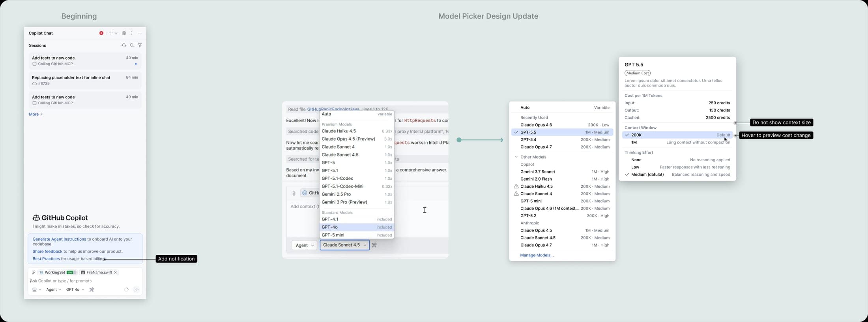Click the Medium Cost badge under GPT 5.5
868x322 pixels.
pos(638,73)
